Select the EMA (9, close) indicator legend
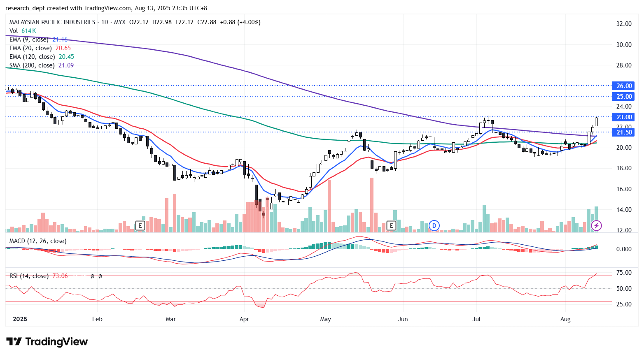Image resolution: width=644 pixels, height=357 pixels. tap(39, 39)
